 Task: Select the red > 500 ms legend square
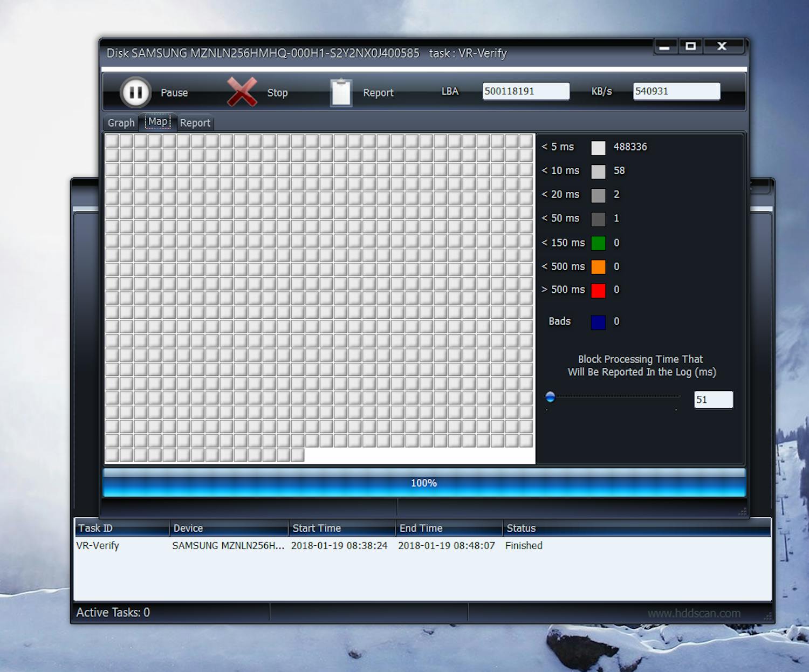click(x=599, y=290)
